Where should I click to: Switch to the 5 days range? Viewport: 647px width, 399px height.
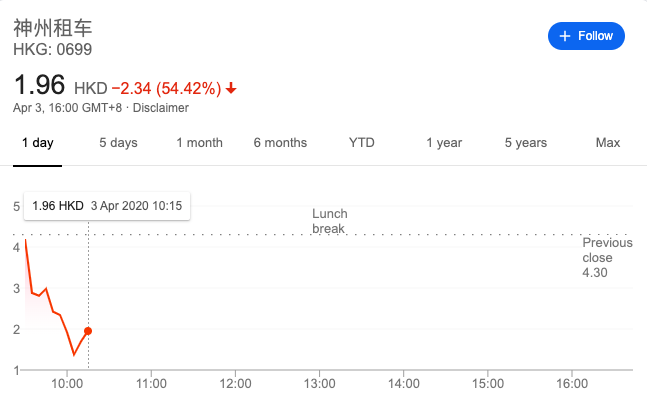[x=118, y=143]
